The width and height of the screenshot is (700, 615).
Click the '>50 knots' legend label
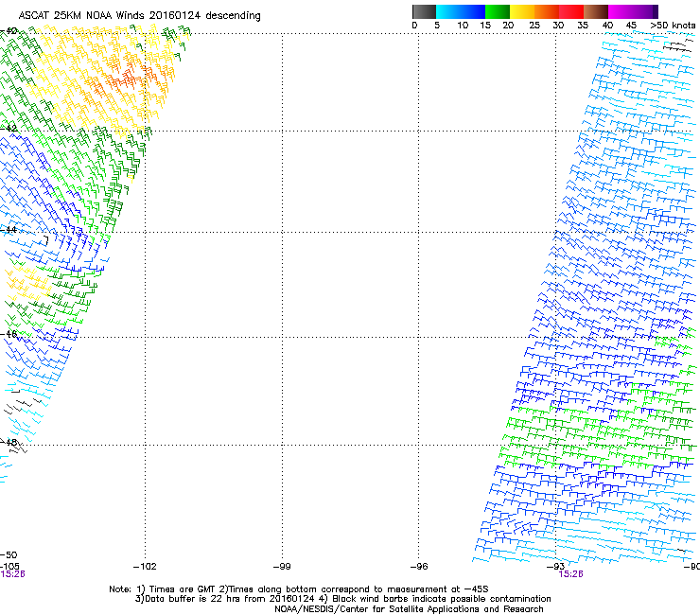coord(673,26)
